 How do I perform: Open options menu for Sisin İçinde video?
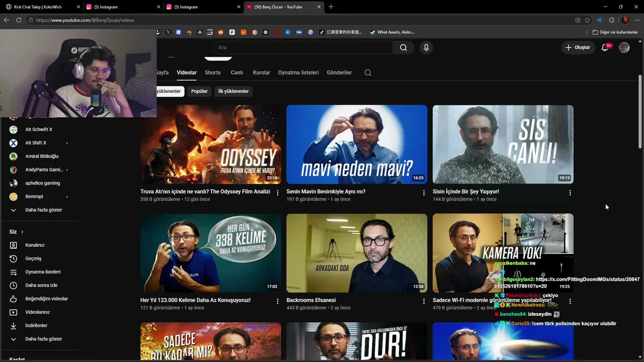point(570,193)
